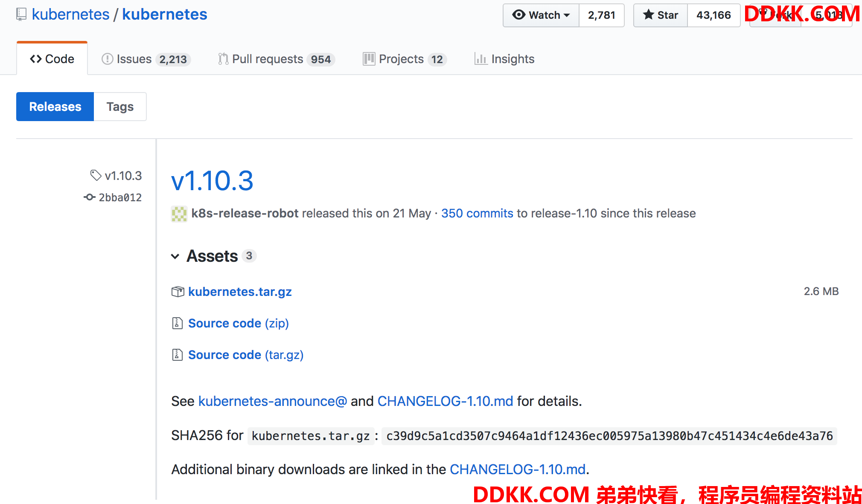Collapse the Assets section chevron
The width and height of the screenshot is (862, 504).
point(175,256)
